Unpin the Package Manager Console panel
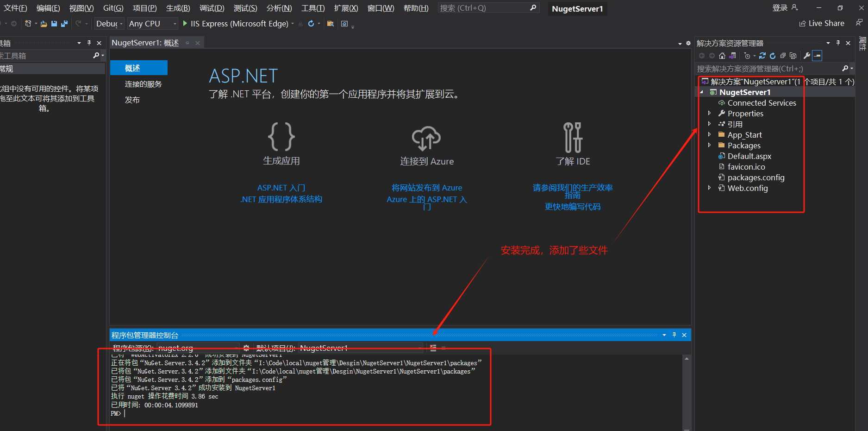This screenshot has width=868, height=431. [674, 335]
